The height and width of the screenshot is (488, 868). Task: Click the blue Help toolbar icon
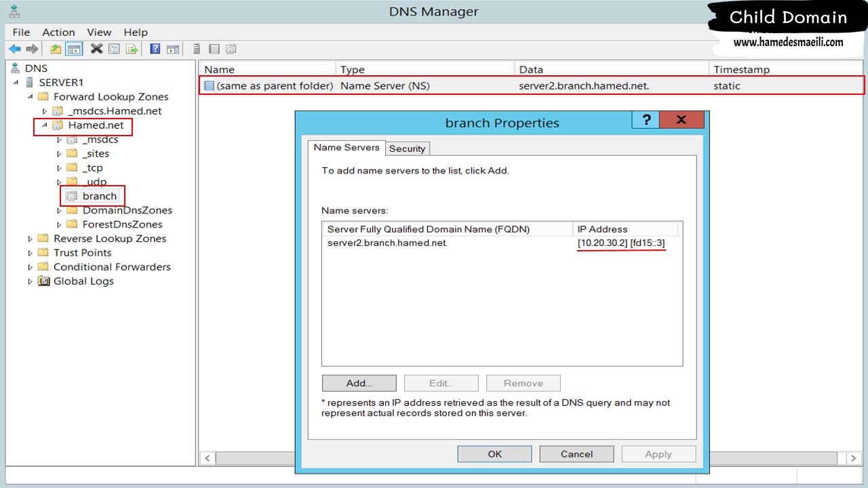(155, 49)
